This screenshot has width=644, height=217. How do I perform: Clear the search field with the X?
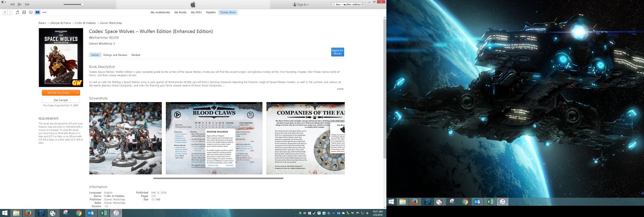coord(363,4)
